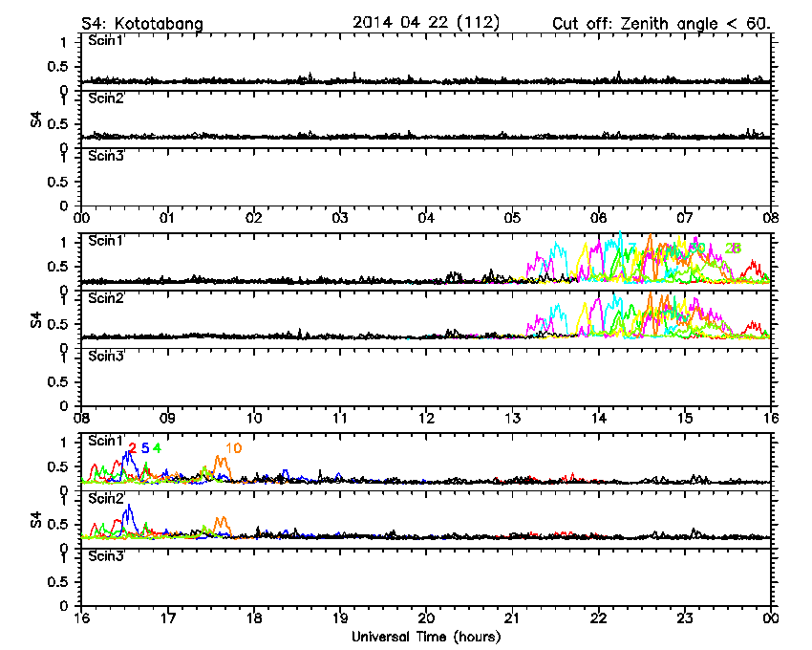Click the cyan satellite label '7'
The image size is (812, 650).
click(x=631, y=248)
